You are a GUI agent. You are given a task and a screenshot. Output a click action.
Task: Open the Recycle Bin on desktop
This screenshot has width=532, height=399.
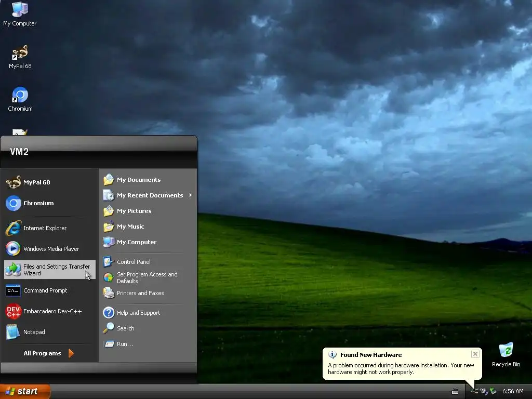tap(506, 355)
